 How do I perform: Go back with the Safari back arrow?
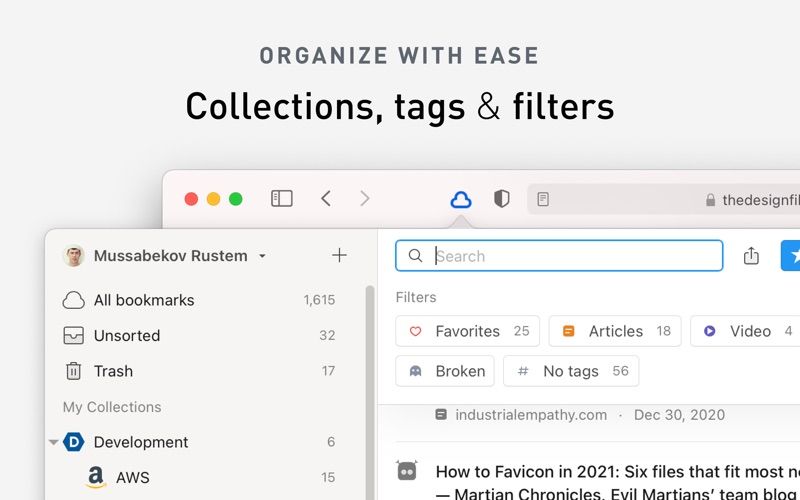326,198
